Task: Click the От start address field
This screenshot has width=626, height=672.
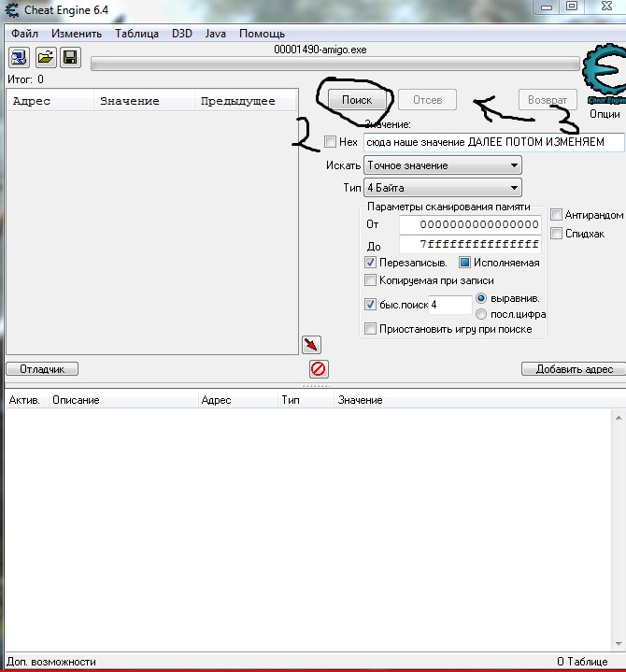Action: [x=470, y=224]
